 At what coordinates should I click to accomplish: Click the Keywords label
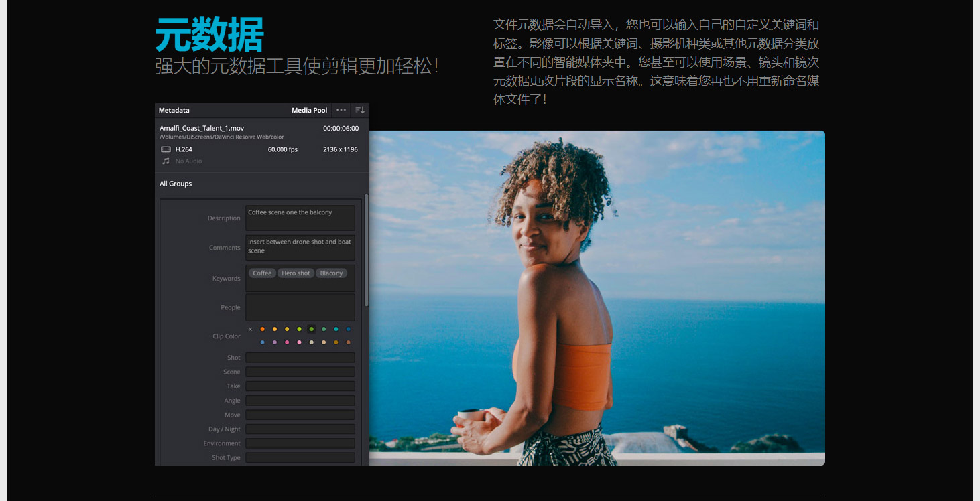click(x=227, y=279)
